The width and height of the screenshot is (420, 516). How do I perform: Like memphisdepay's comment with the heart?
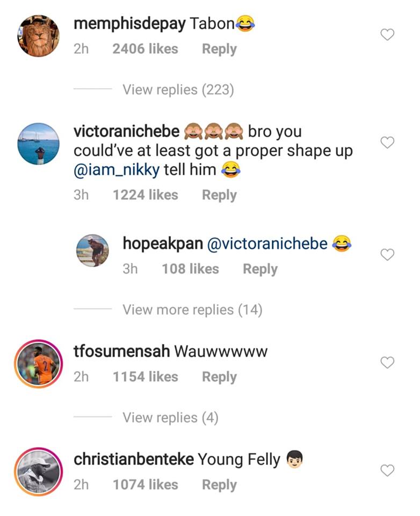387,35
